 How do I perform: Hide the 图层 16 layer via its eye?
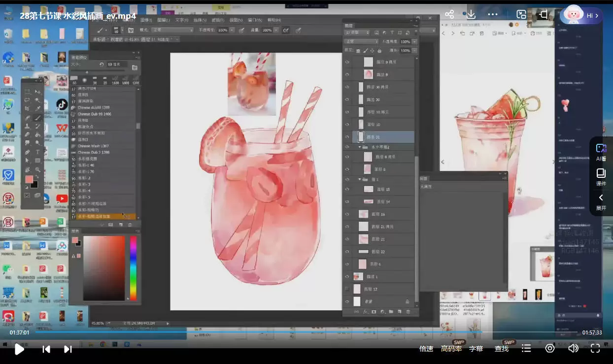[x=347, y=214]
